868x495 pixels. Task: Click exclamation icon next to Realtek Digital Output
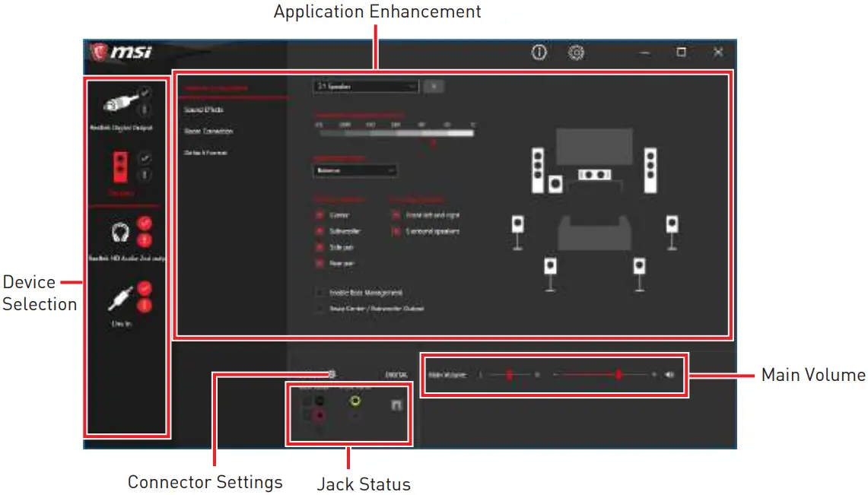[x=145, y=109]
